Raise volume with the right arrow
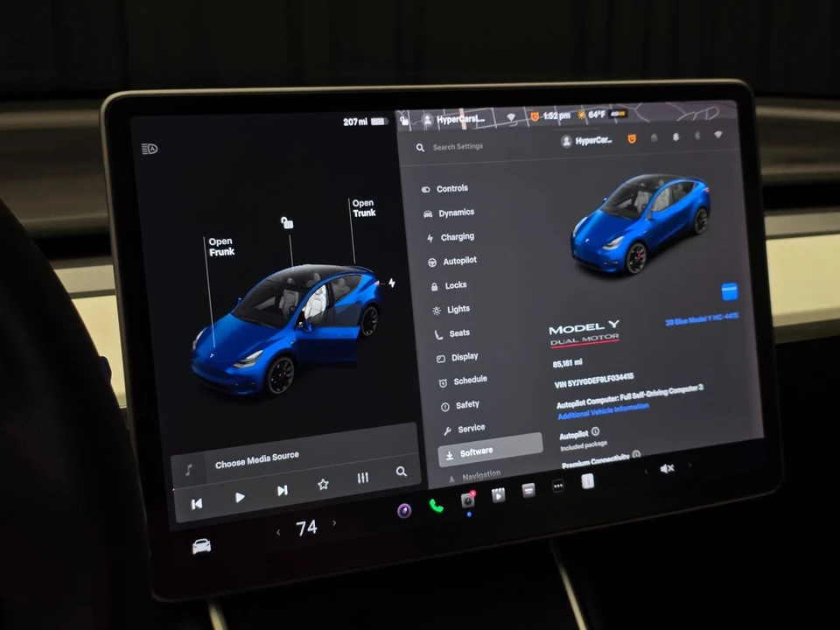 [689, 465]
